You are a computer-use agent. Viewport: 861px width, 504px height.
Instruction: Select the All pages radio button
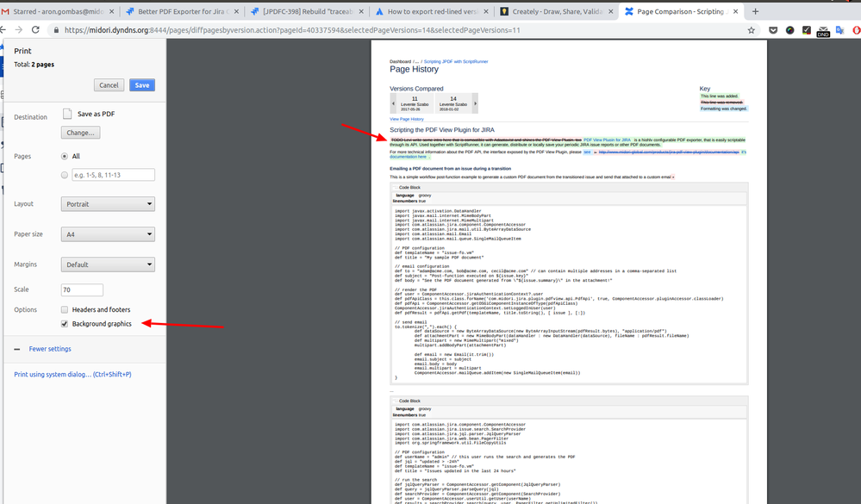click(65, 157)
